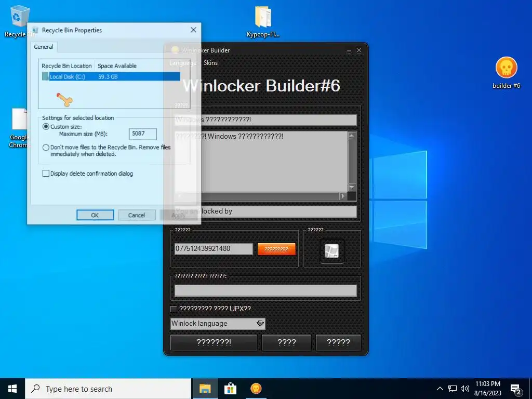532x399 pixels.
Task: Click the Local Disk (C:) drive icon
Action: coord(46,76)
